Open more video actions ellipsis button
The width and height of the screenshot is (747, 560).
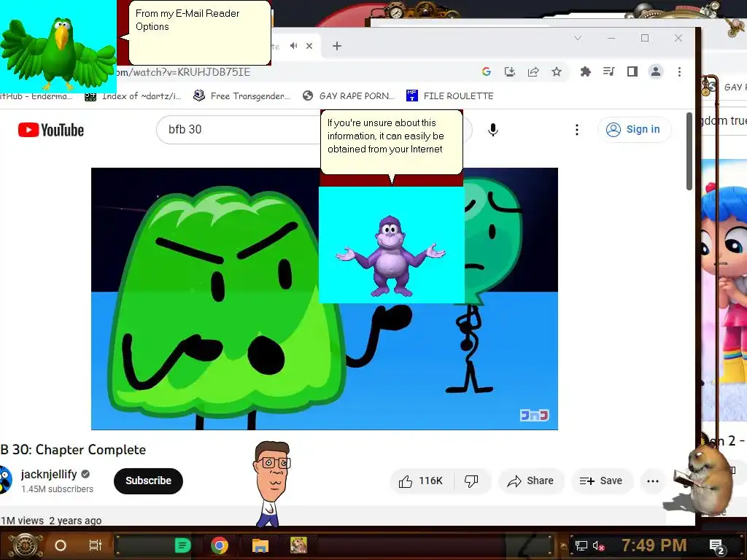(x=653, y=481)
